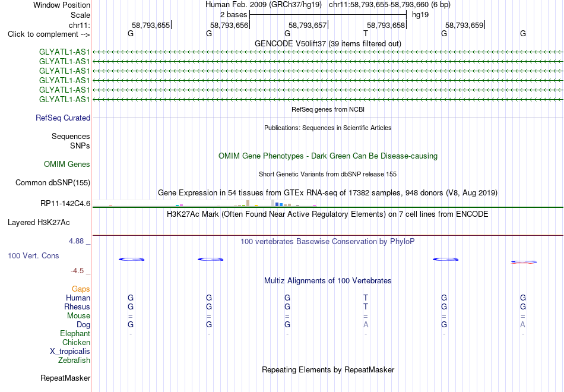Click the T base in the Human alignment row
564x392 pixels.
366,298
